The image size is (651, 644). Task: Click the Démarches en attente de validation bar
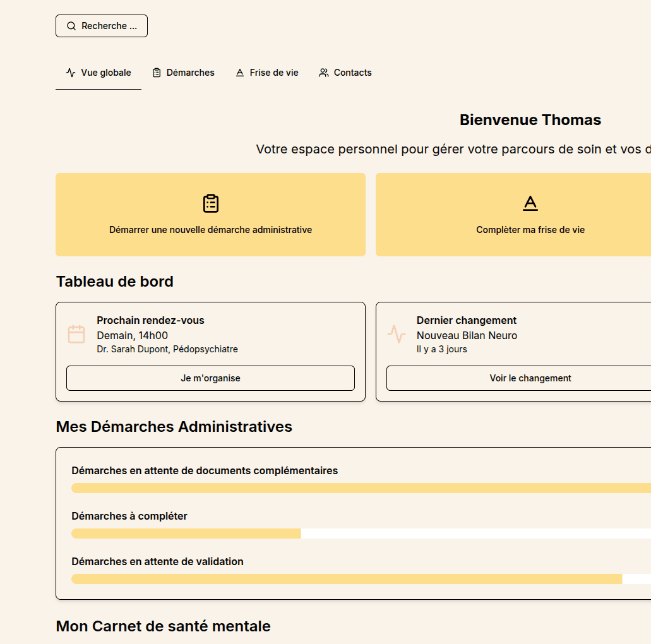(361, 579)
